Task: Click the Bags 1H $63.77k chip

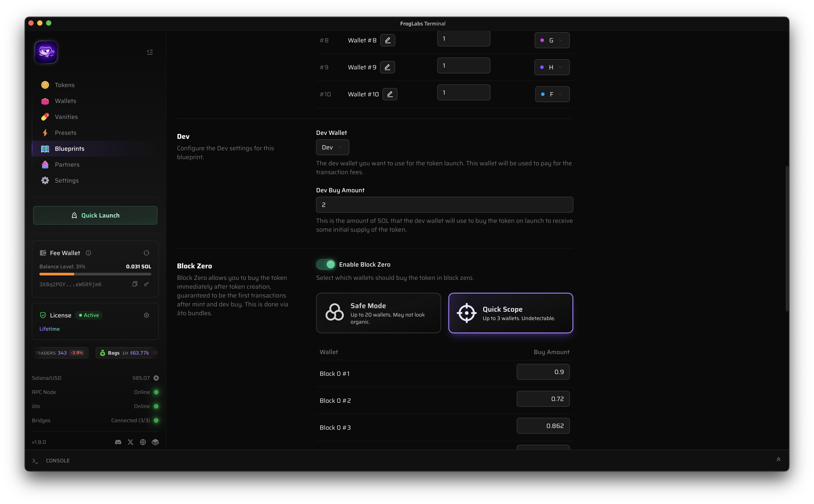Action: coord(127,353)
